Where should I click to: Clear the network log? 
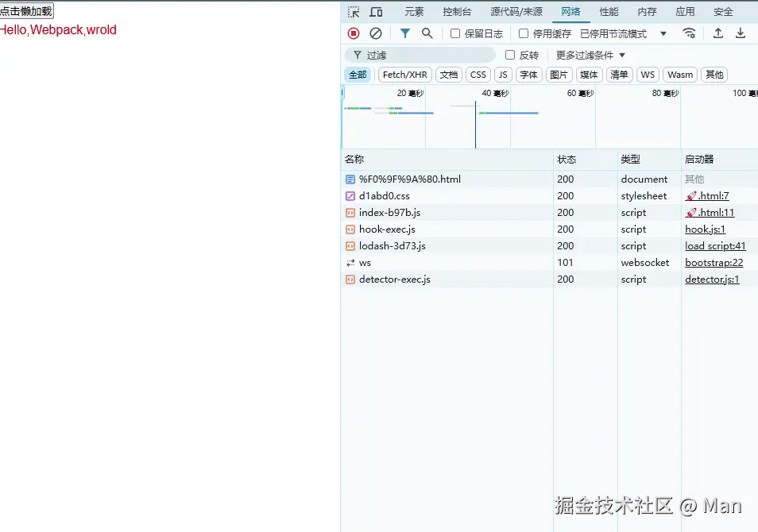[x=376, y=33]
